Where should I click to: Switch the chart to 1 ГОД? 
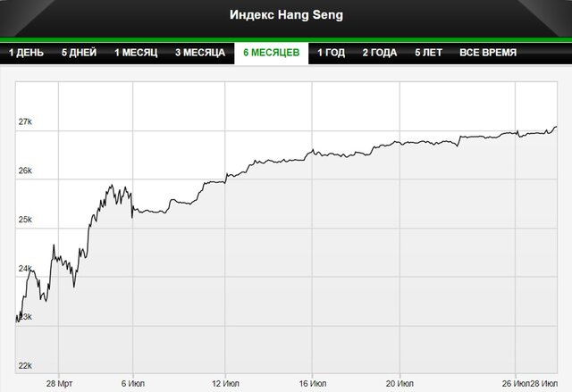coord(332,53)
